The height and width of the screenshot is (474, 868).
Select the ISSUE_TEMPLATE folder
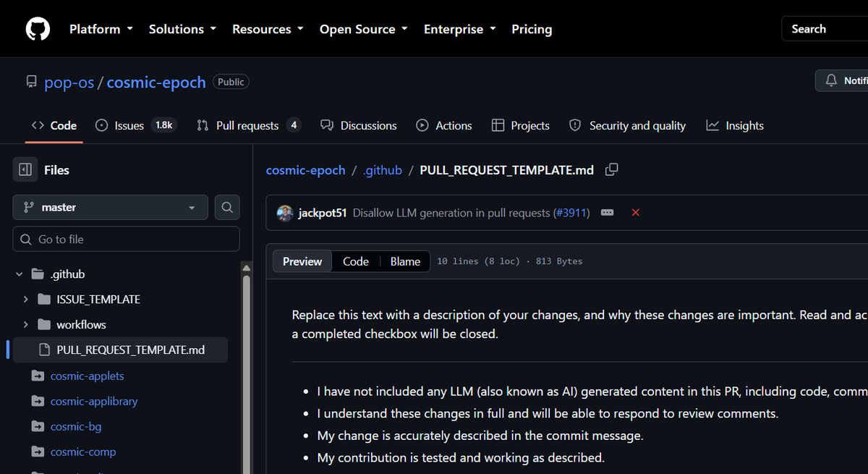(x=98, y=300)
